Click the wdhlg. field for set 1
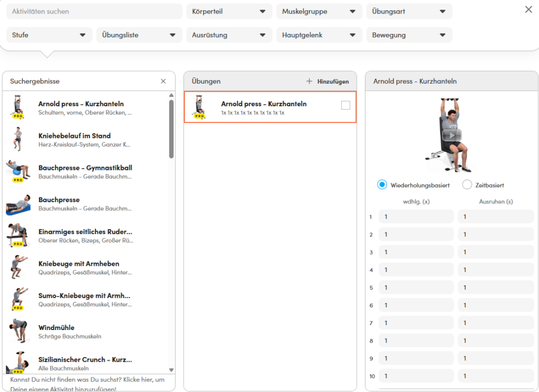This screenshot has height=392, width=539. pos(416,217)
